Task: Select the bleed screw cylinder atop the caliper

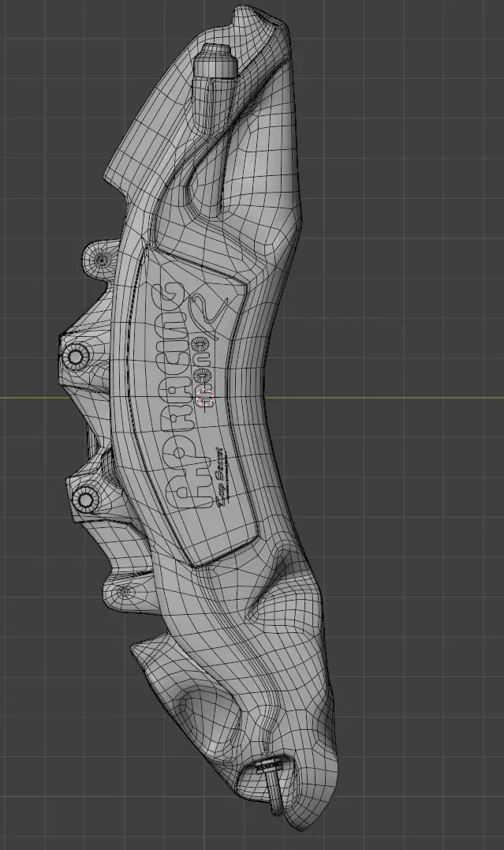Action: 215,62
